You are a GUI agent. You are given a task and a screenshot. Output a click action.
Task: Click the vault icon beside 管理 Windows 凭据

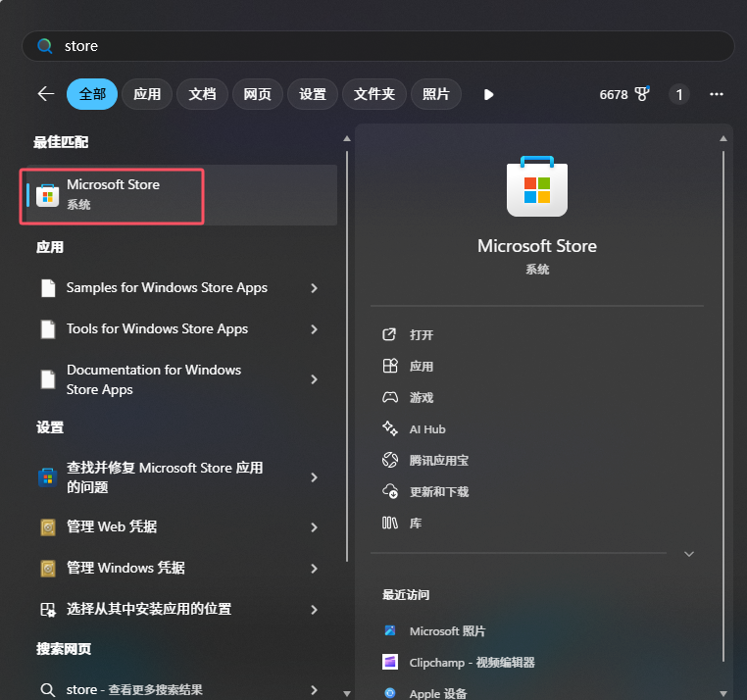[48, 568]
